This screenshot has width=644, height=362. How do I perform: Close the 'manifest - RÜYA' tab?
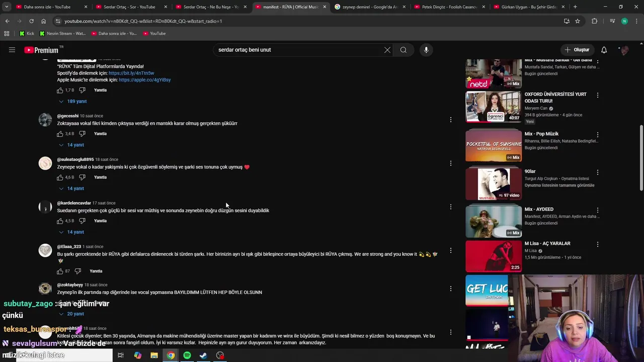[325, 7]
